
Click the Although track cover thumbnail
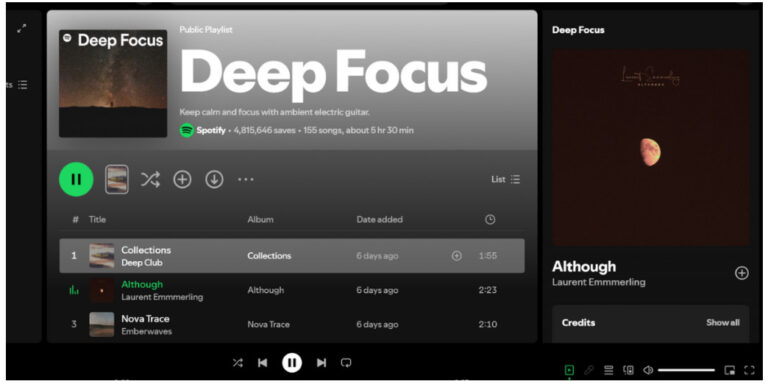click(x=102, y=290)
